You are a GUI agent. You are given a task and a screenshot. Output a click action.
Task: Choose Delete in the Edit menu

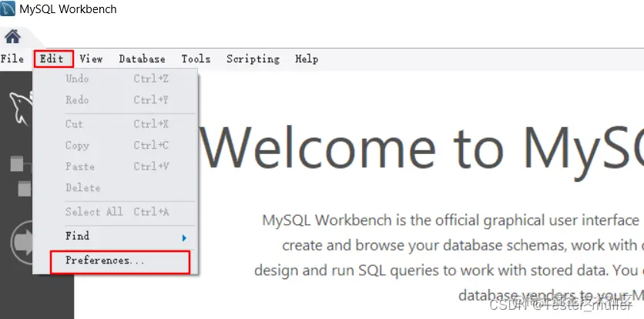(116, 188)
